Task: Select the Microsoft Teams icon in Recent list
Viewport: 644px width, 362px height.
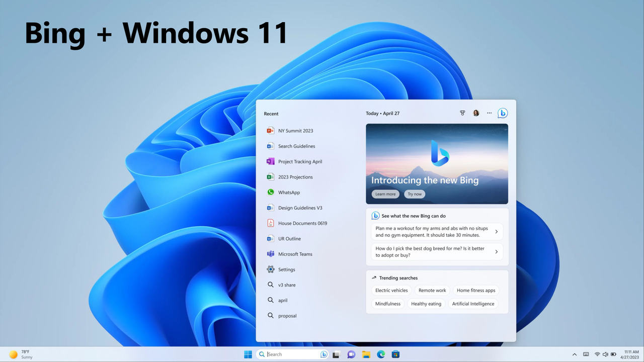Action: tap(271, 254)
